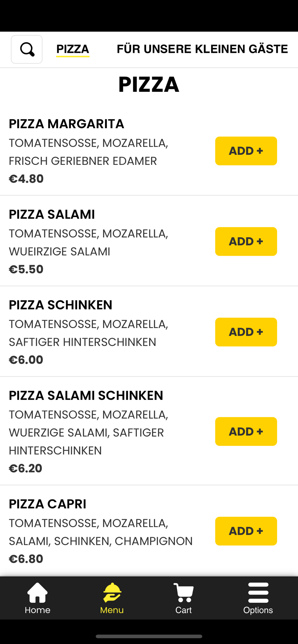
Task: Open the Pizza Salami Schinken item title
Action: click(86, 395)
